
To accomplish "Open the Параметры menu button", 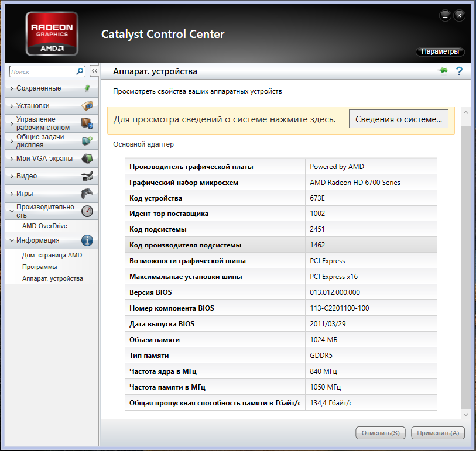I will 440,51.
